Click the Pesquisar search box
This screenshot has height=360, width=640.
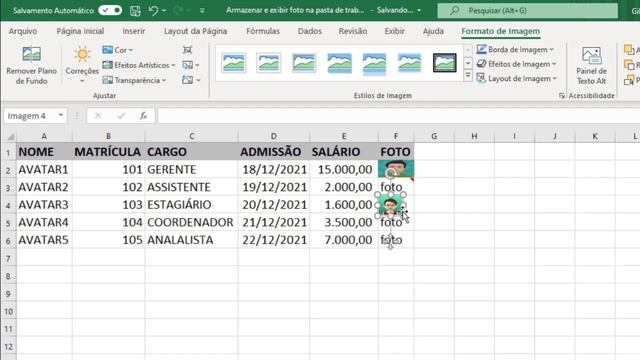click(x=528, y=11)
